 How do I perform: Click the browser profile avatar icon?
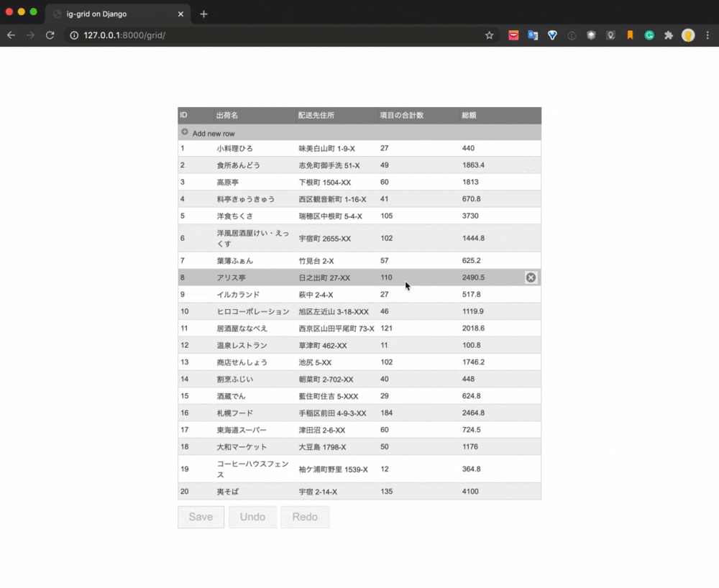click(688, 35)
